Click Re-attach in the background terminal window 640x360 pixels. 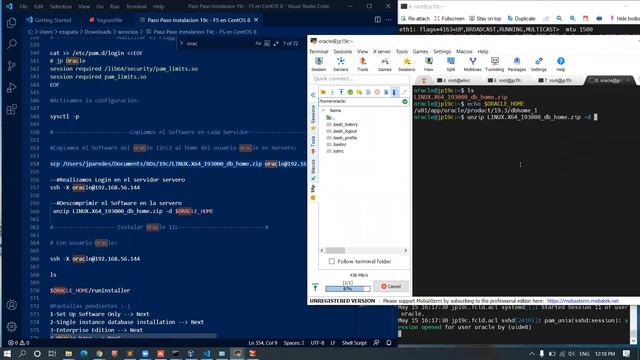pos(416,18)
